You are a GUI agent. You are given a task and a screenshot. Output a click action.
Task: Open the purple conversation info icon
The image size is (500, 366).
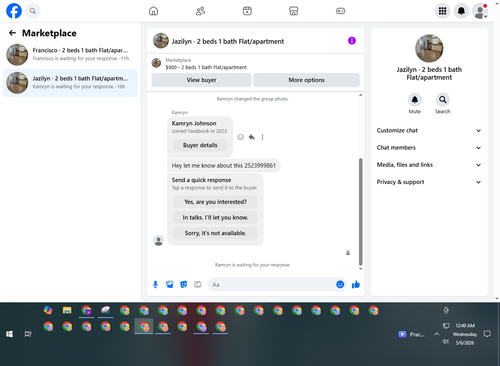point(352,41)
